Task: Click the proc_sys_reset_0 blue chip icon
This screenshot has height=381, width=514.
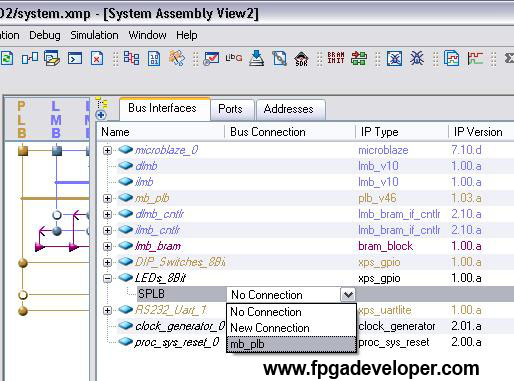Action: [x=125, y=342]
